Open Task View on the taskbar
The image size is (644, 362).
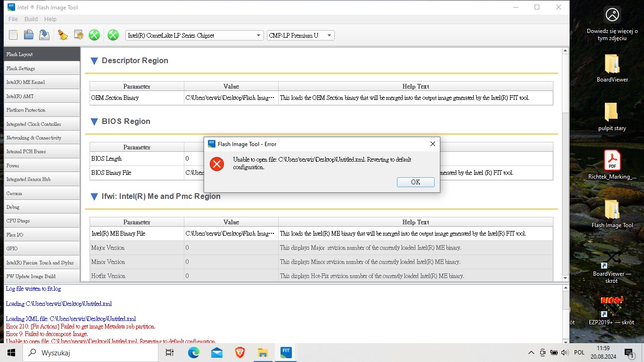click(170, 353)
